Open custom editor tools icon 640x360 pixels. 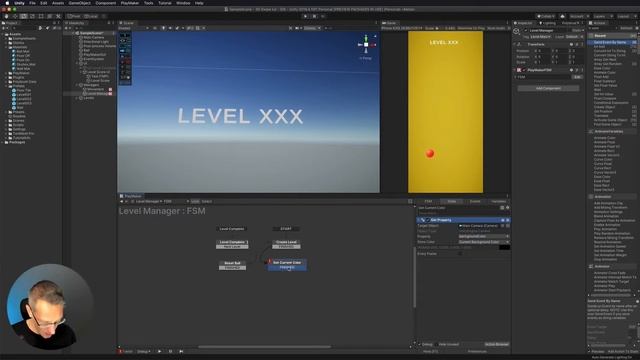pos(58,16)
